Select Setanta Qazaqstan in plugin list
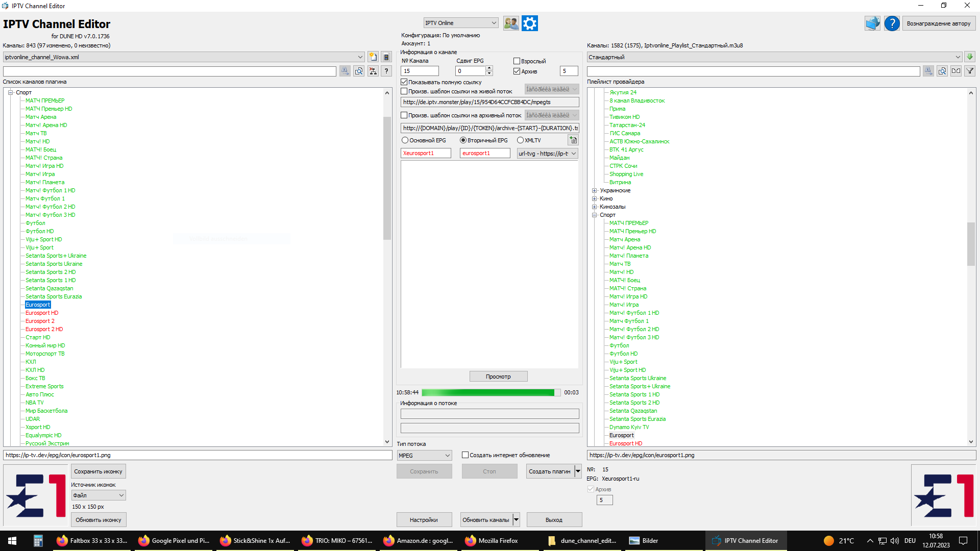 coord(50,289)
